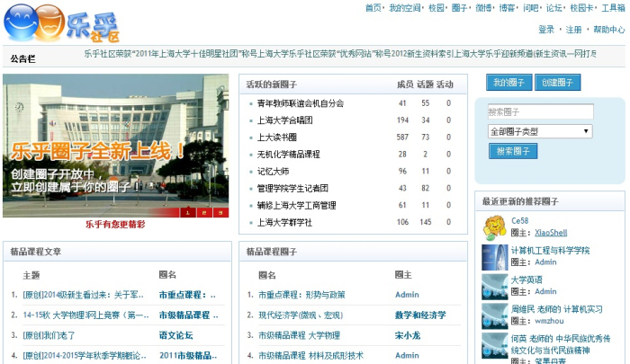
Task: Open 圈子 in top navigation
Action: coord(459,7)
